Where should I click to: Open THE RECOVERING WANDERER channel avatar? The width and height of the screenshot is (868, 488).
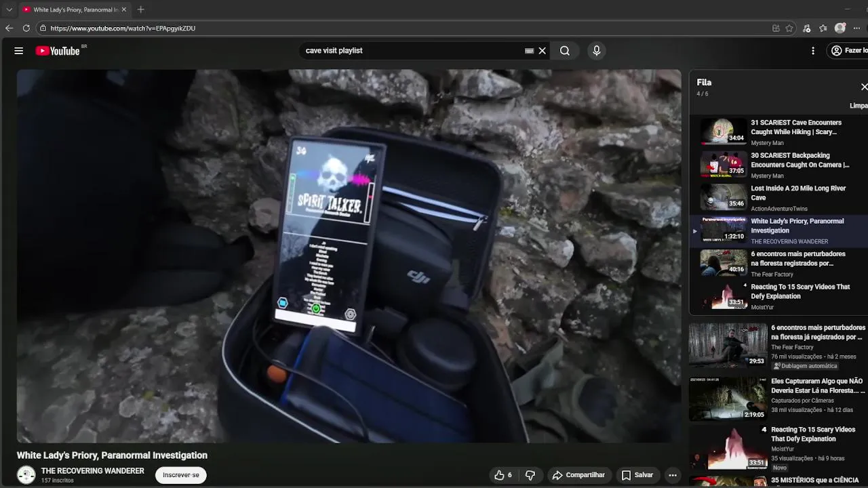coord(26,475)
